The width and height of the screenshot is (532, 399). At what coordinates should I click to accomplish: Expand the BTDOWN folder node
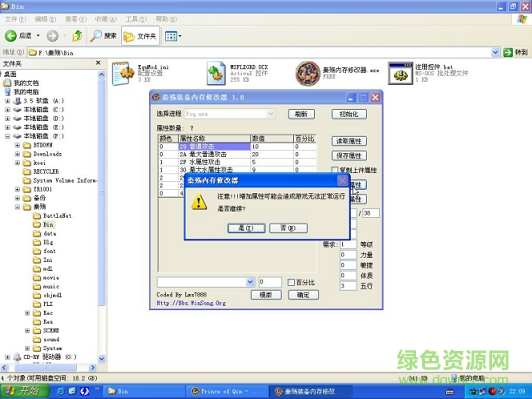[x=17, y=145]
